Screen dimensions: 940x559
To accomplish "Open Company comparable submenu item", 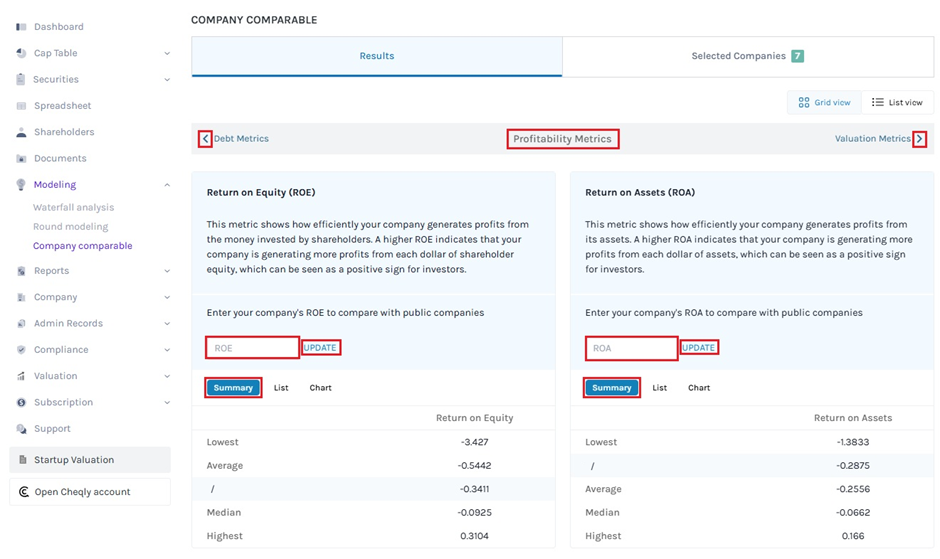I will click(x=83, y=245).
